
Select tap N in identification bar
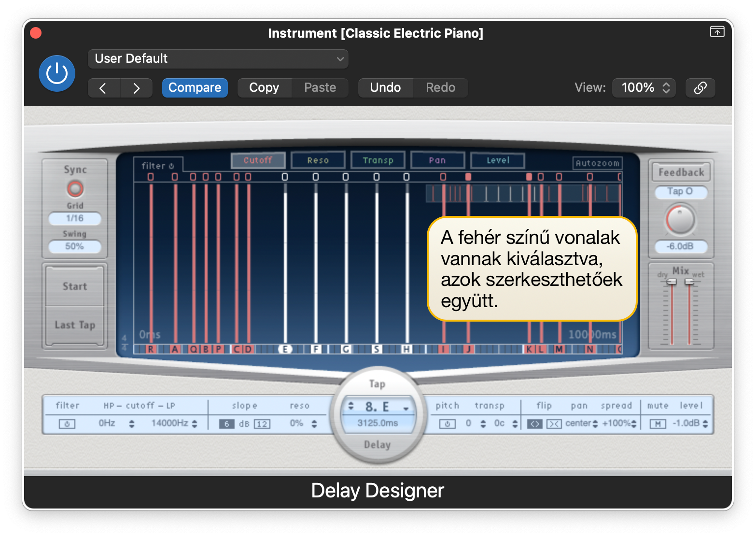(589, 349)
